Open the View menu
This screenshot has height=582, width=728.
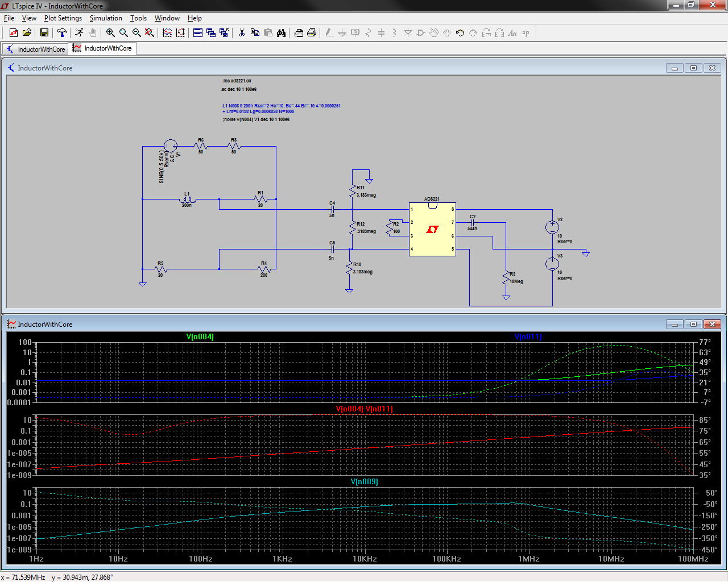29,18
